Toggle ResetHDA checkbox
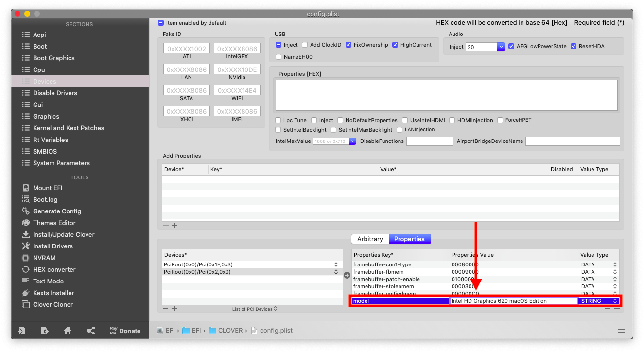The image size is (644, 352). click(574, 46)
